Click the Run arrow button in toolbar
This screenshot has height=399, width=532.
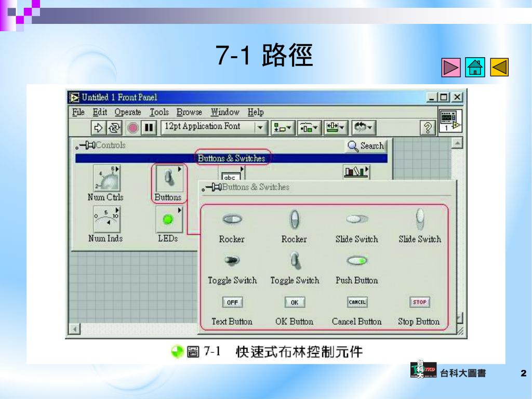(x=98, y=128)
